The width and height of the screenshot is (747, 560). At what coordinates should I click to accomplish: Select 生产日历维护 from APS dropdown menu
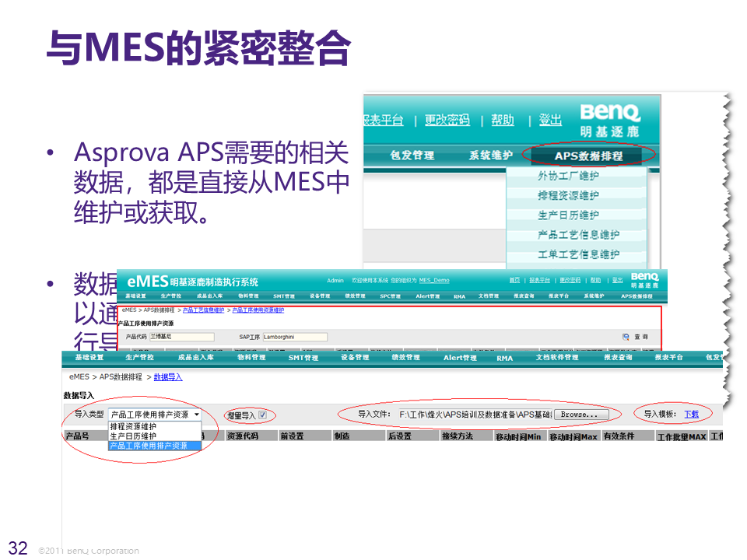[x=568, y=215]
